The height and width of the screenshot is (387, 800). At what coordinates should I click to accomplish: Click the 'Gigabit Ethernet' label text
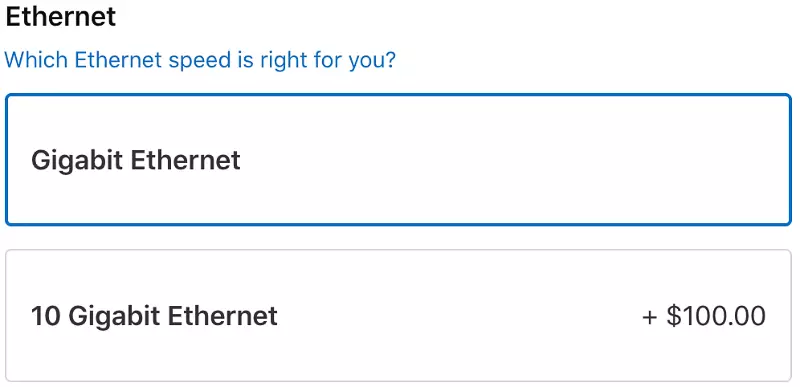click(x=136, y=160)
